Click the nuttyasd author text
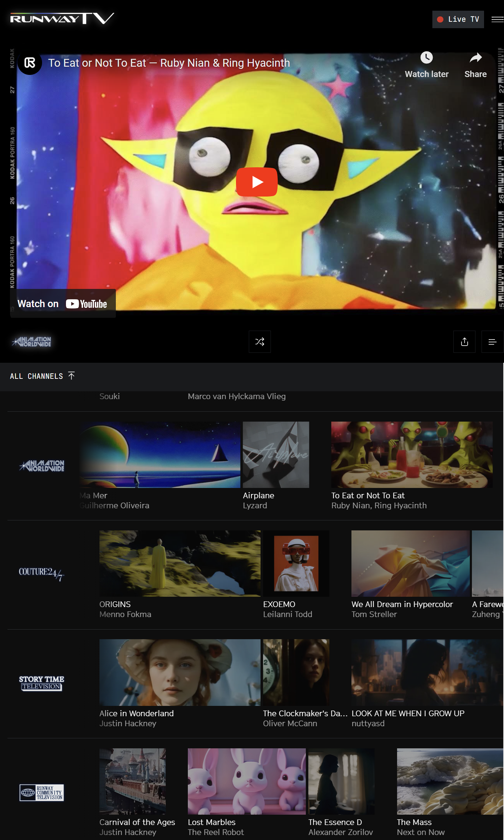The image size is (504, 840). (368, 723)
